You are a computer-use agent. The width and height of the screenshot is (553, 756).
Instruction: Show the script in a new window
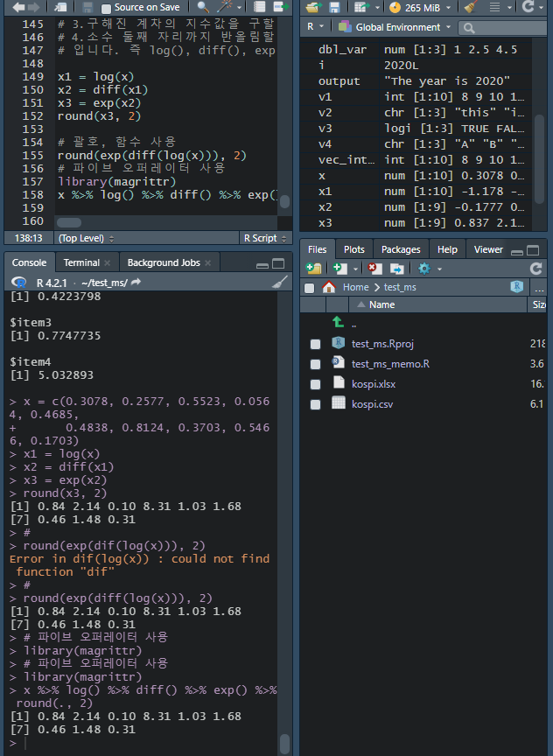[61, 7]
